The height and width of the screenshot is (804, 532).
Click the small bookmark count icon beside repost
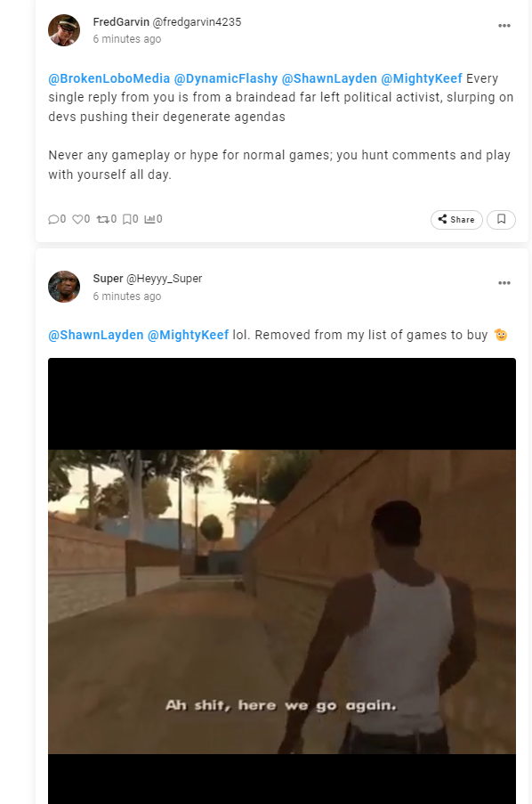pos(127,219)
